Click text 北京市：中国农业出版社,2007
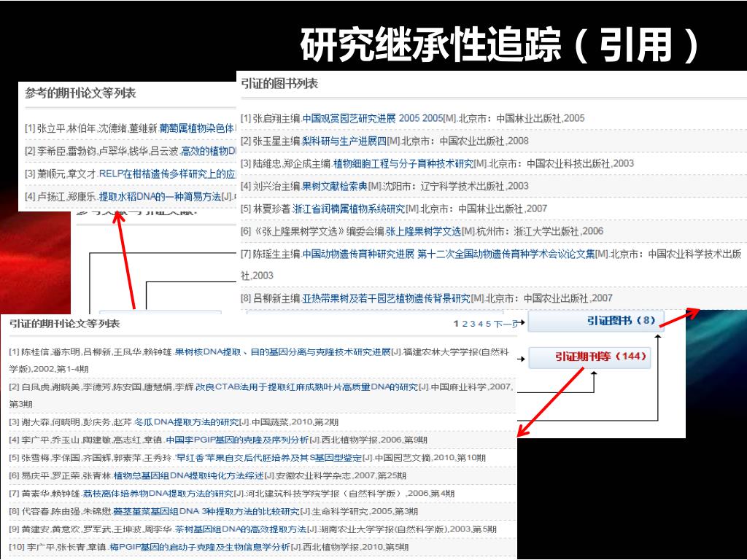747x560 pixels. pos(549,298)
